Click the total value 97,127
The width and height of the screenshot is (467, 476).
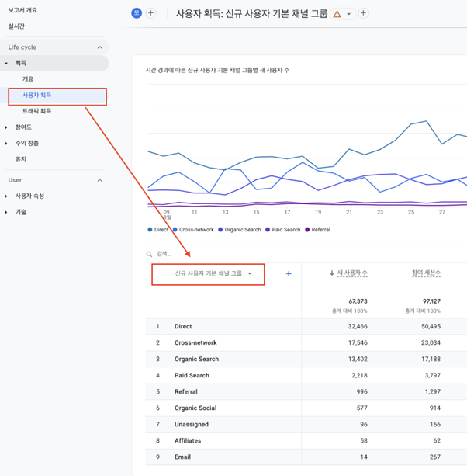(431, 301)
